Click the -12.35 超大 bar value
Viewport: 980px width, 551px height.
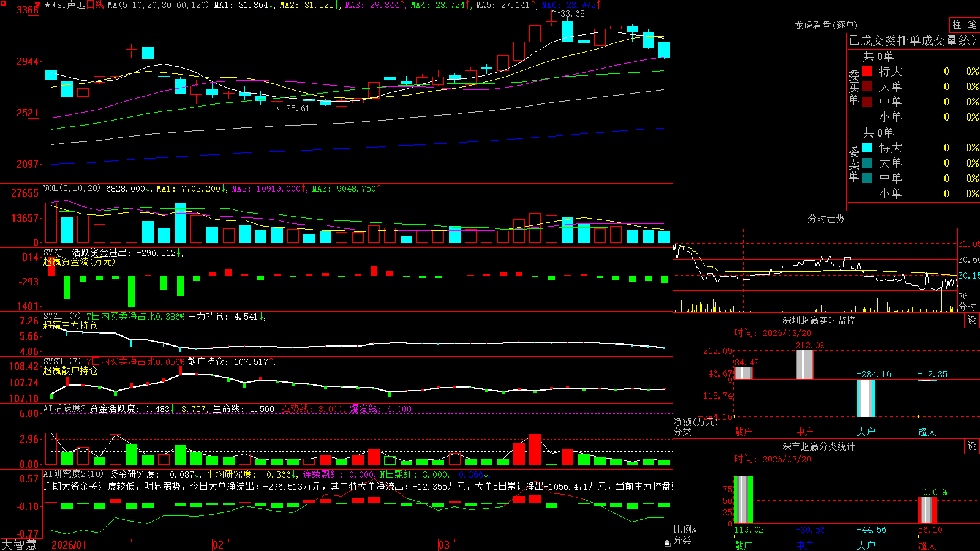click(x=933, y=374)
